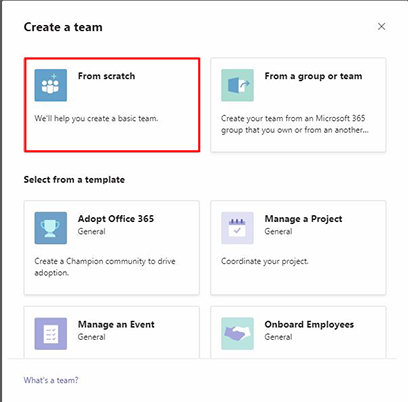Click "We'll help you create a basic team" text
This screenshot has width=408, height=402.
pos(96,118)
